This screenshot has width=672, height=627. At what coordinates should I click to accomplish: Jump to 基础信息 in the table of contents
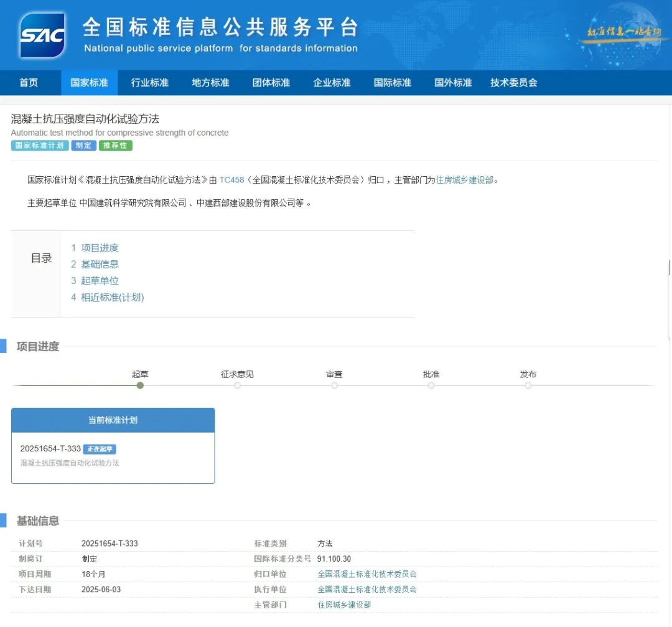[x=100, y=264]
